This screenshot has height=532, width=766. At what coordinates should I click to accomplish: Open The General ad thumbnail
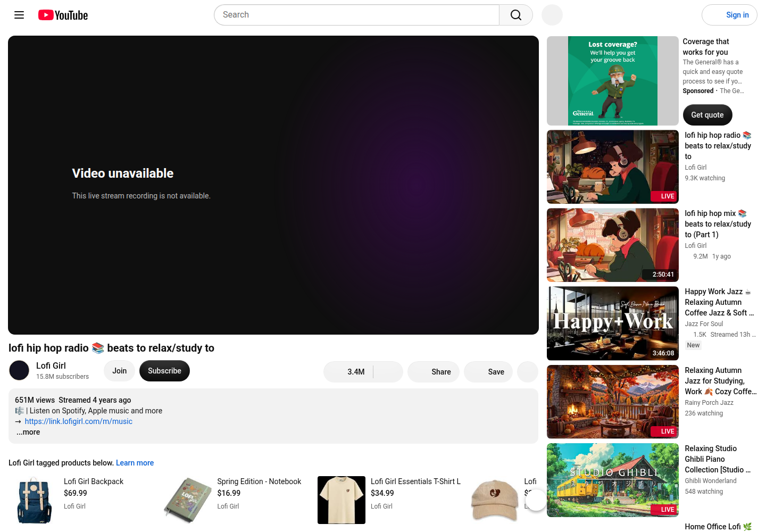coord(613,81)
